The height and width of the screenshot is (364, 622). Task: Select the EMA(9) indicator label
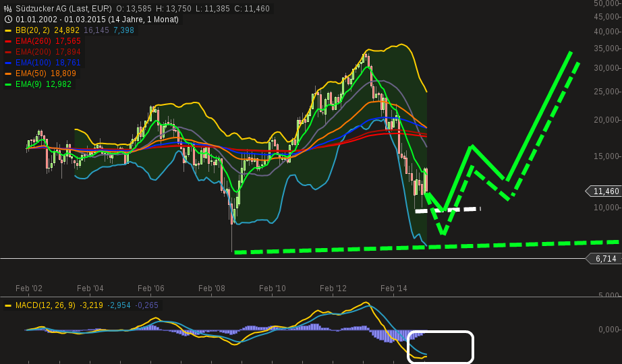point(28,84)
